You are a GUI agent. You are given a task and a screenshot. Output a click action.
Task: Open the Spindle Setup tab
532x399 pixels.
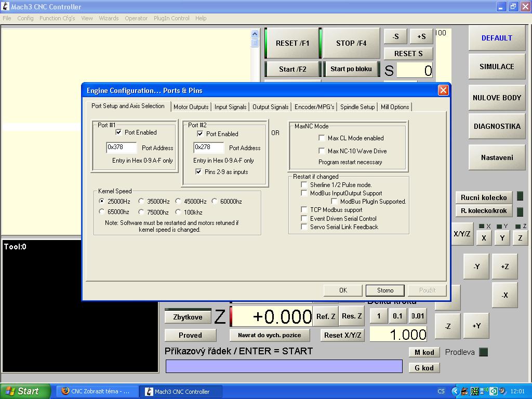click(x=357, y=107)
